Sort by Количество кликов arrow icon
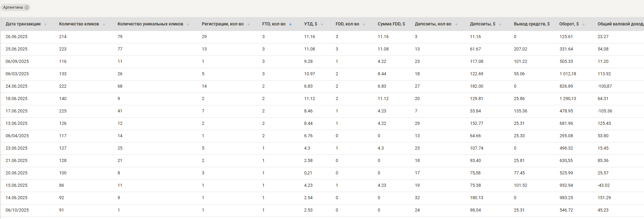 click(104, 24)
